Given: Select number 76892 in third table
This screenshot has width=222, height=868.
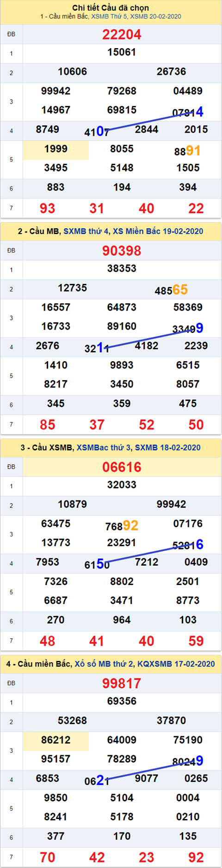Looking at the screenshot, I should pyautogui.click(x=122, y=526).
